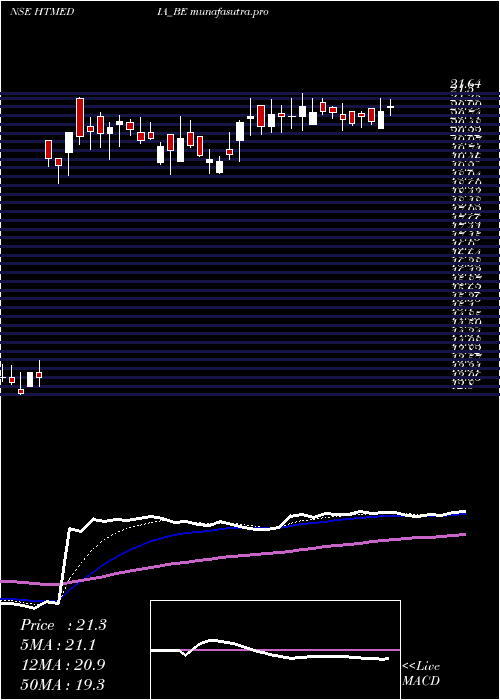
Task: Click the '50MA : 19.3' value
Action: pos(63,684)
